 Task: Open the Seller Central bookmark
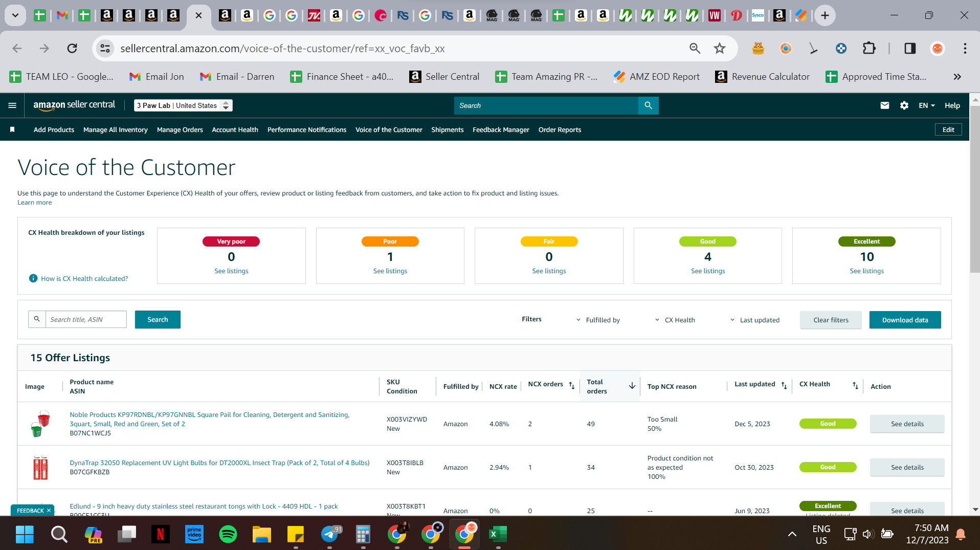[444, 77]
